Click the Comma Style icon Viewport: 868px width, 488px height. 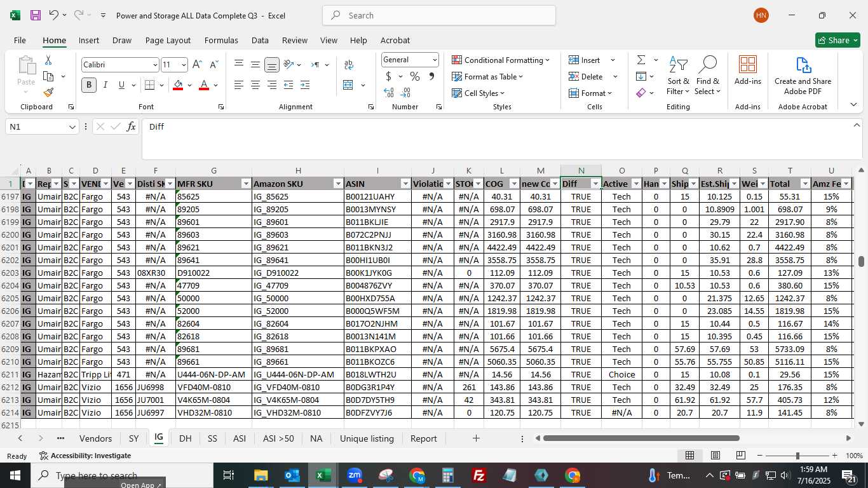[431, 77]
